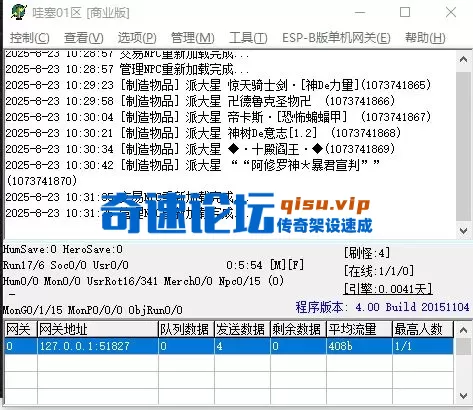Close the 哇塞01区 window
This screenshot has width=473, height=410.
tap(451, 12)
